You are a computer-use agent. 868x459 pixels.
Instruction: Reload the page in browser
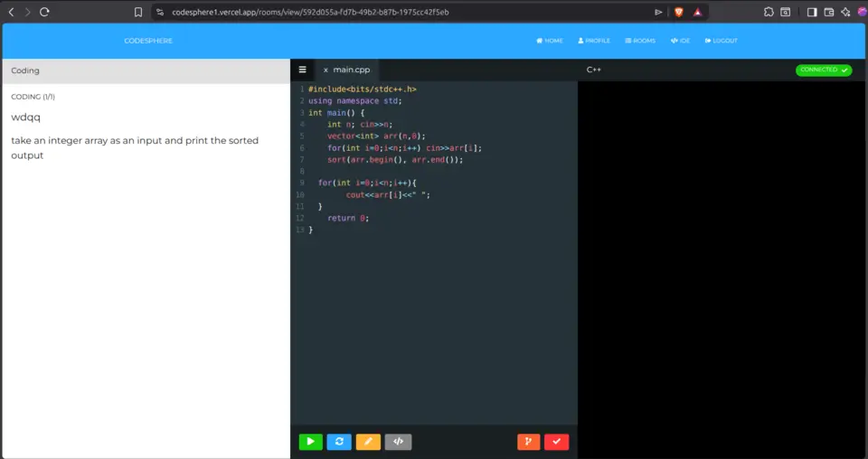click(45, 12)
